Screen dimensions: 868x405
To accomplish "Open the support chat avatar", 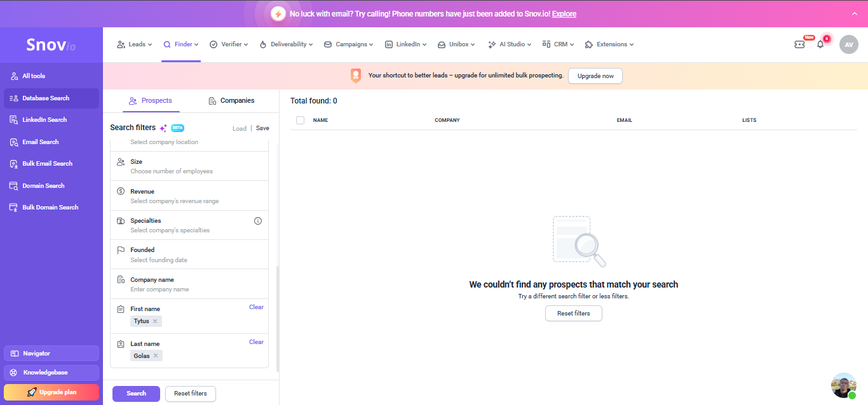I will click(844, 385).
